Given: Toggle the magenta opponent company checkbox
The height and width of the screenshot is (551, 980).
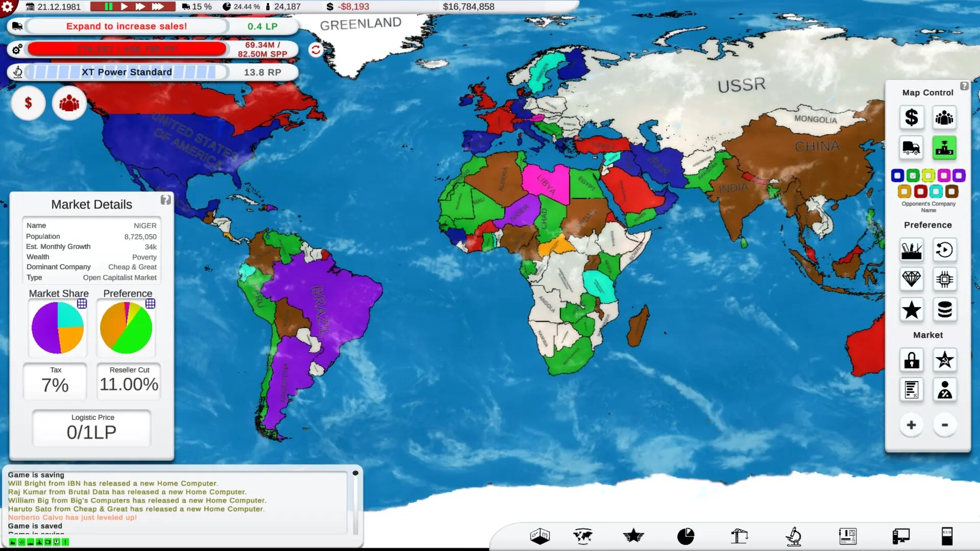Looking at the screenshot, I should point(944,176).
